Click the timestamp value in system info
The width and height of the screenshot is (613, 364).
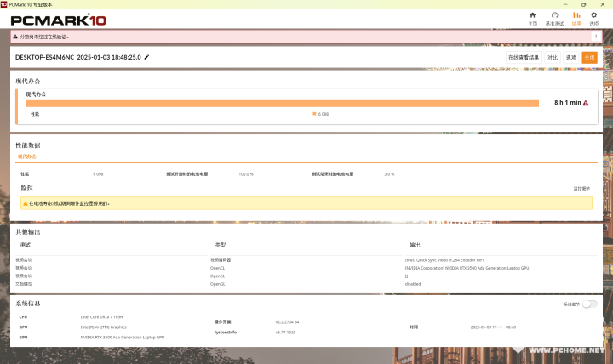[493, 327]
